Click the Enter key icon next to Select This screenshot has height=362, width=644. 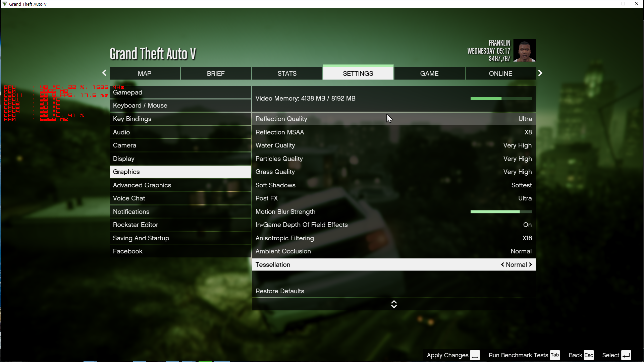point(626,355)
